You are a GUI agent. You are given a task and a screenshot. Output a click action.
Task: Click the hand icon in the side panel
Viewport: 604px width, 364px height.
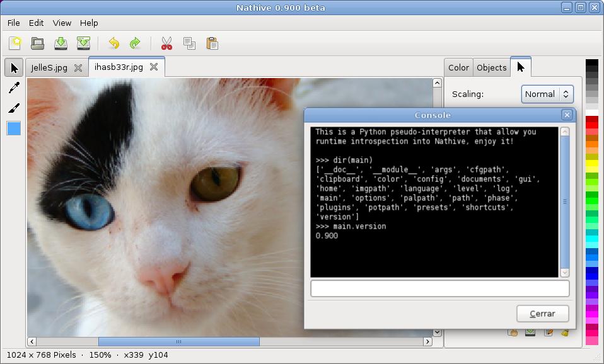[513, 333]
